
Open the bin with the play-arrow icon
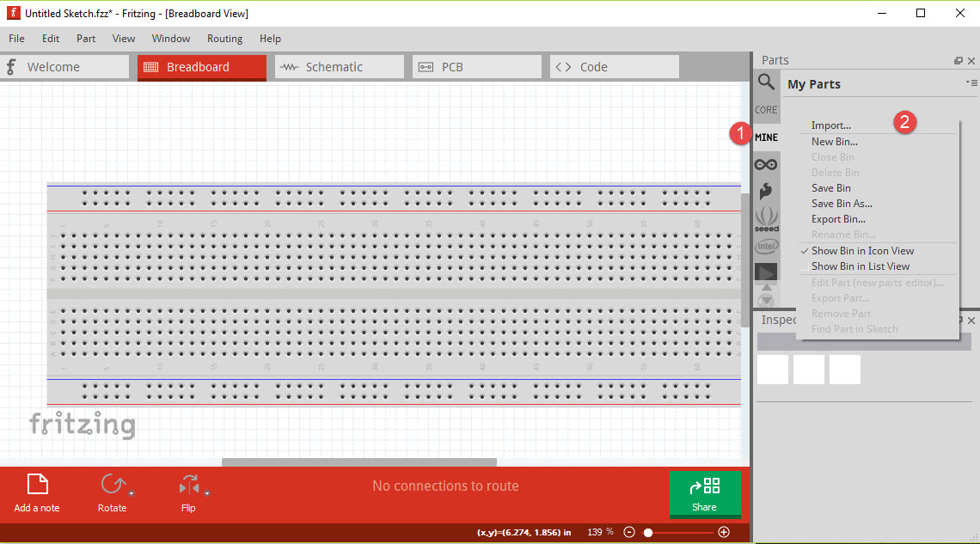point(766,272)
